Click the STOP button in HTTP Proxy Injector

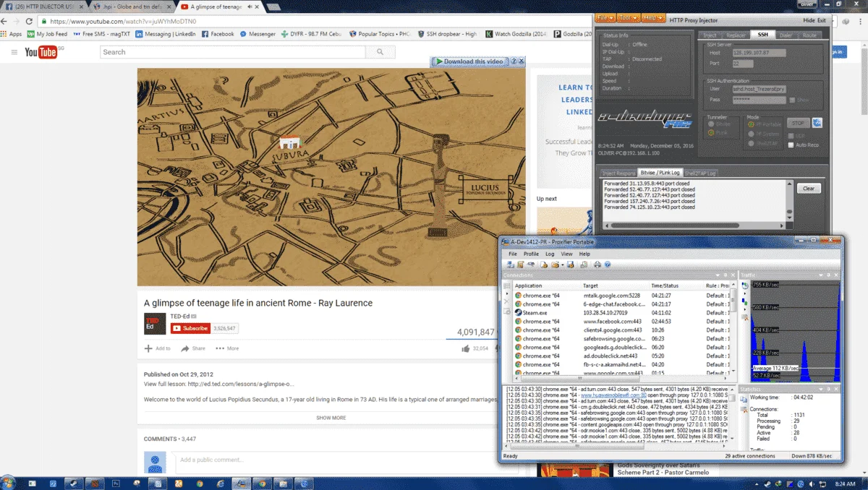pyautogui.click(x=799, y=123)
